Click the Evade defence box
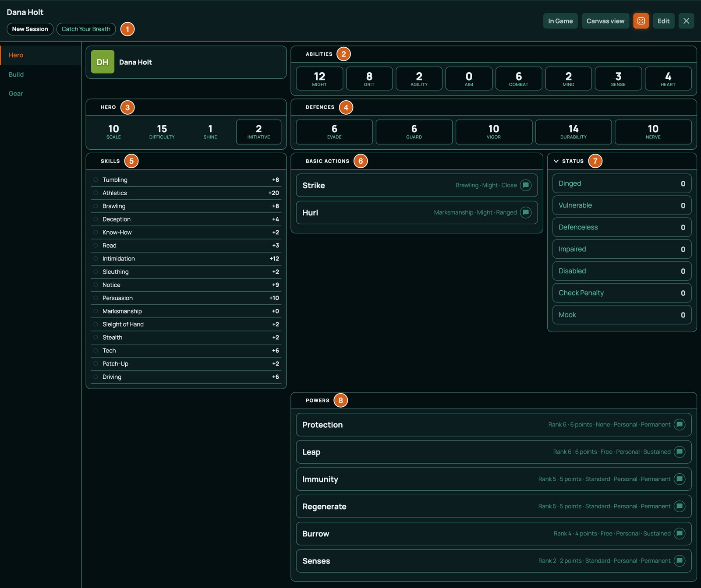The height and width of the screenshot is (588, 701). click(334, 132)
